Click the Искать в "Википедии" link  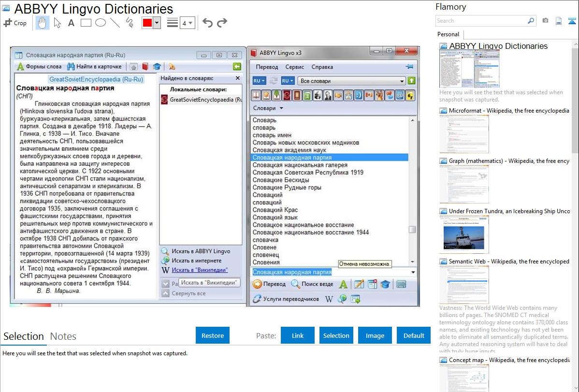click(200, 270)
